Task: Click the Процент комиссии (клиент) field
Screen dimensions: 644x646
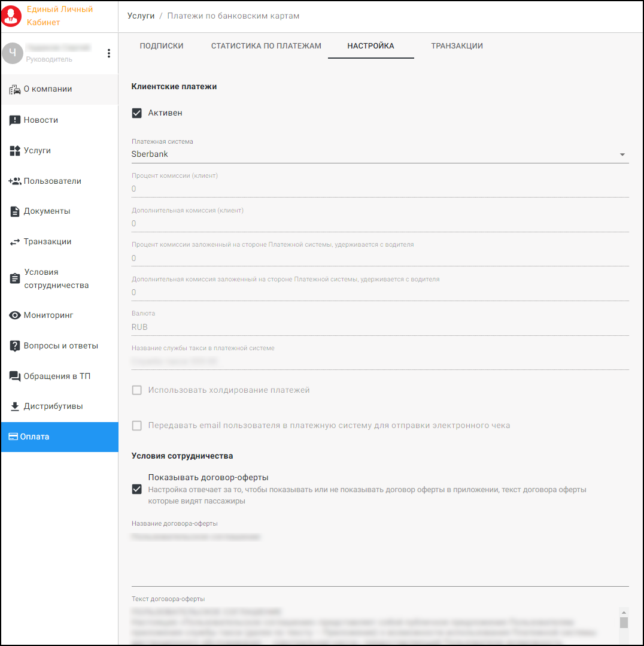Action: tap(379, 189)
